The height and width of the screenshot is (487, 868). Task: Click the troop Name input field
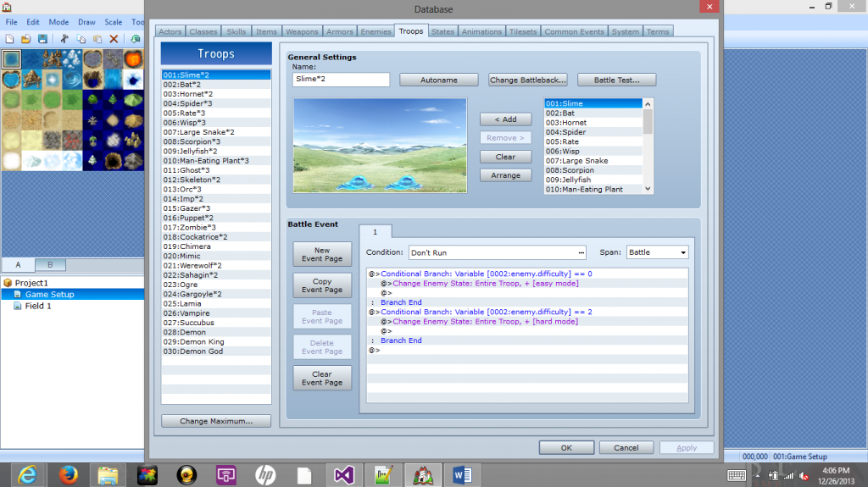click(x=341, y=80)
